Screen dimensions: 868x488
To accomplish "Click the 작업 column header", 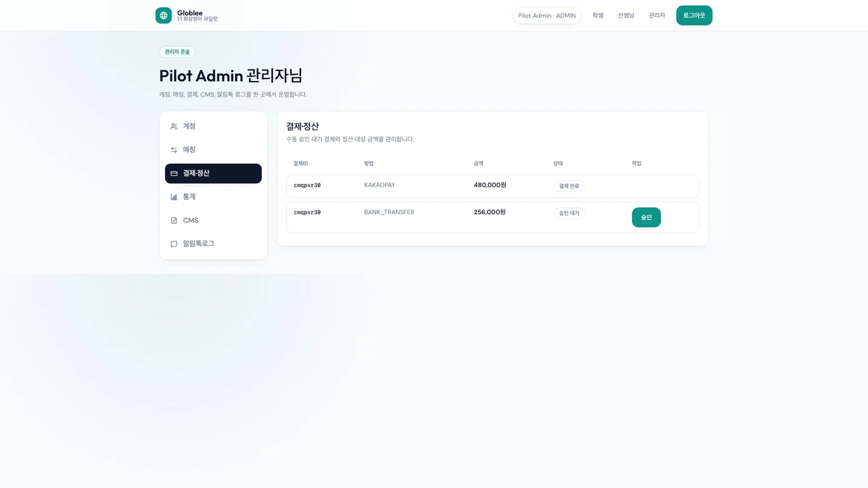I will pyautogui.click(x=636, y=164).
